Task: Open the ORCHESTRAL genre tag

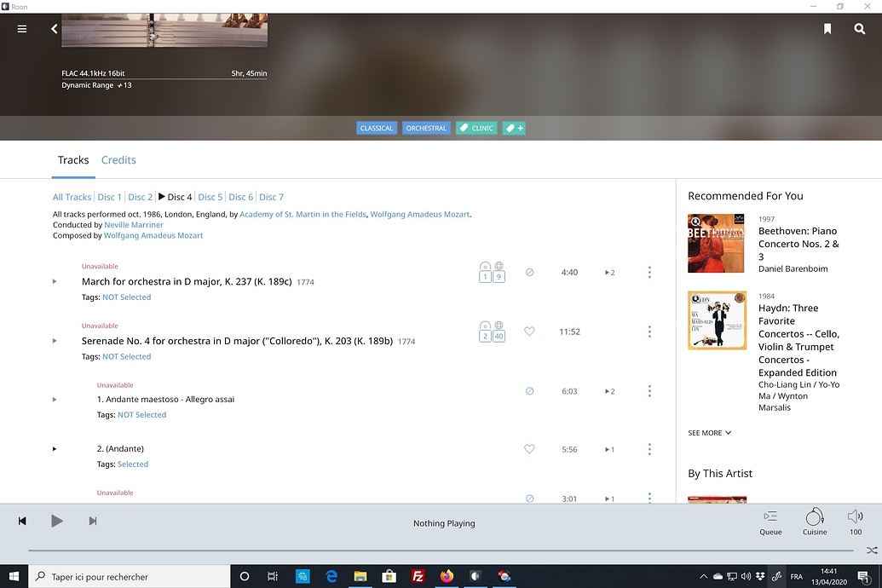Action: (426, 129)
